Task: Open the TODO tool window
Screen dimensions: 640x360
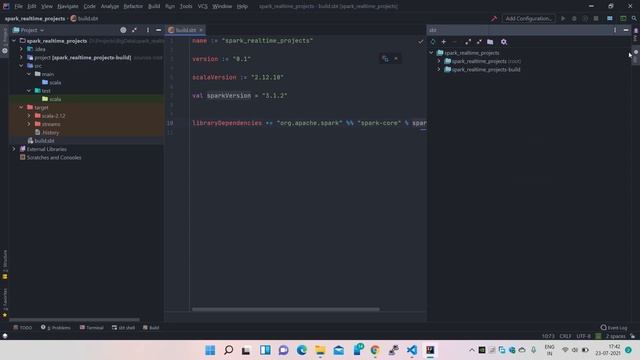Action: tap(22, 327)
